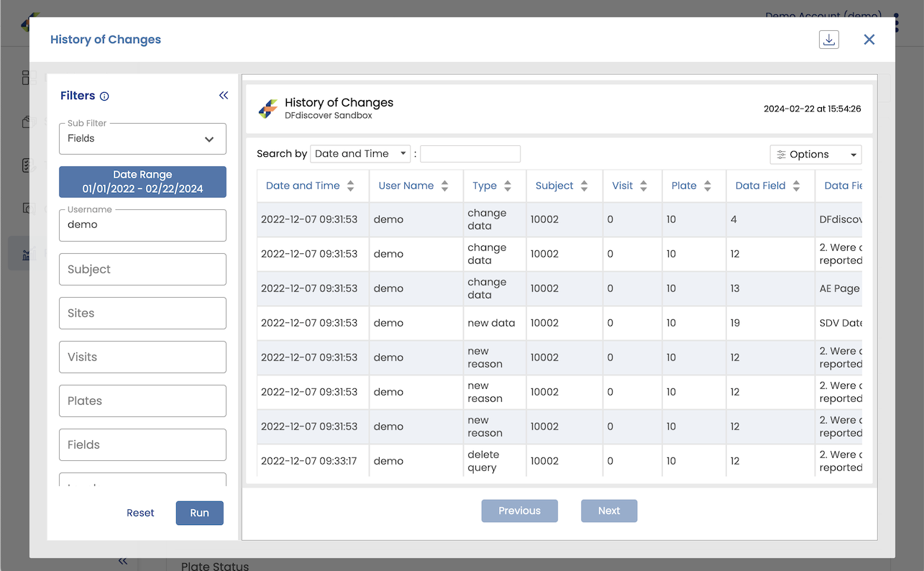The height and width of the screenshot is (571, 924).
Task: Click the Username input field
Action: (x=142, y=225)
